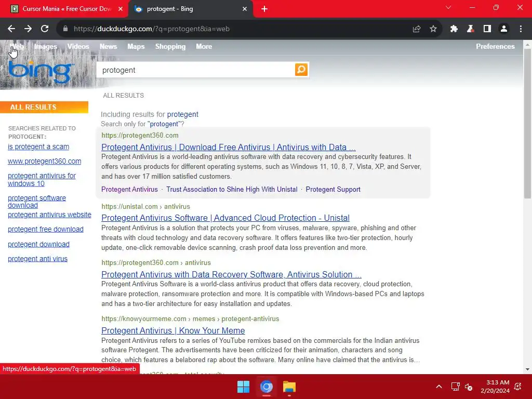Image resolution: width=532 pixels, height=399 pixels.
Task: Open 'protegent anti virus' related link
Action: click(x=37, y=259)
